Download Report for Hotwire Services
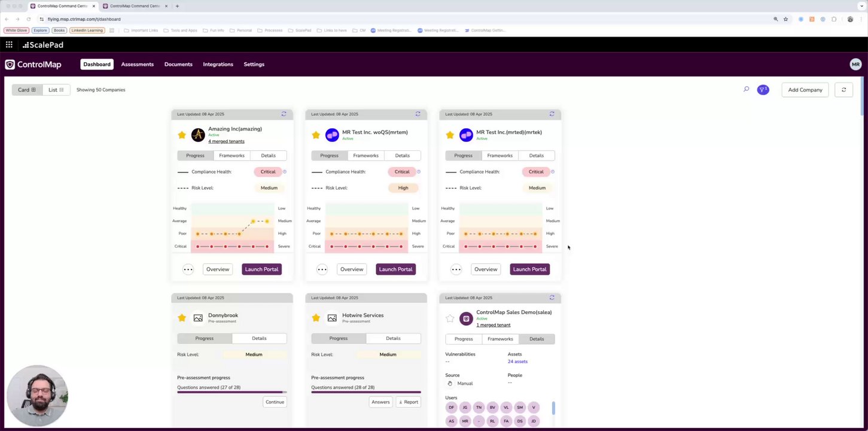Screen dimensions: 868x431 coord(409,402)
